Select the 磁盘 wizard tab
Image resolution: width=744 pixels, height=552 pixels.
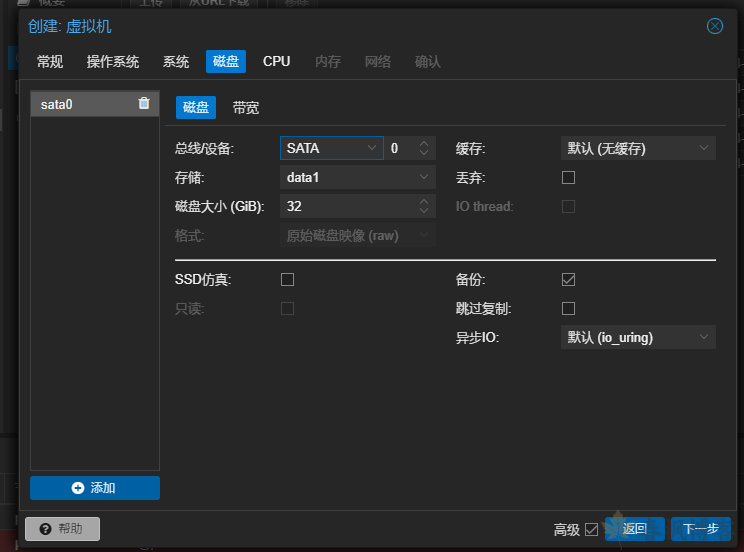click(226, 62)
